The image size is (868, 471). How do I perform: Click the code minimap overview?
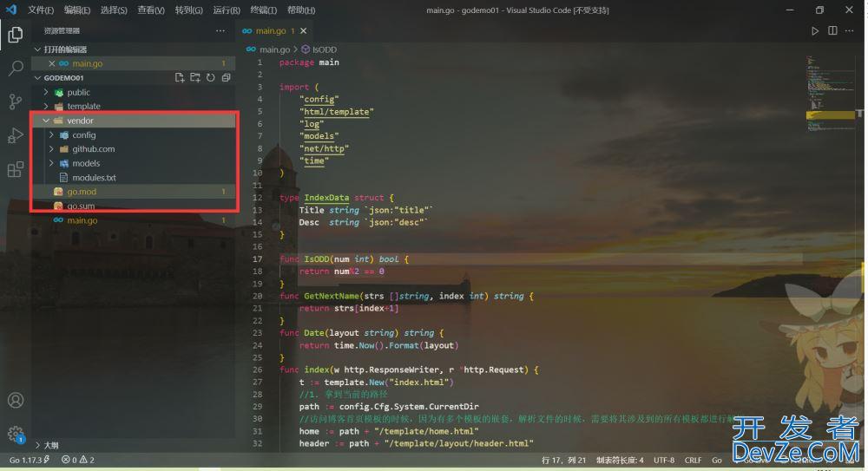829,94
